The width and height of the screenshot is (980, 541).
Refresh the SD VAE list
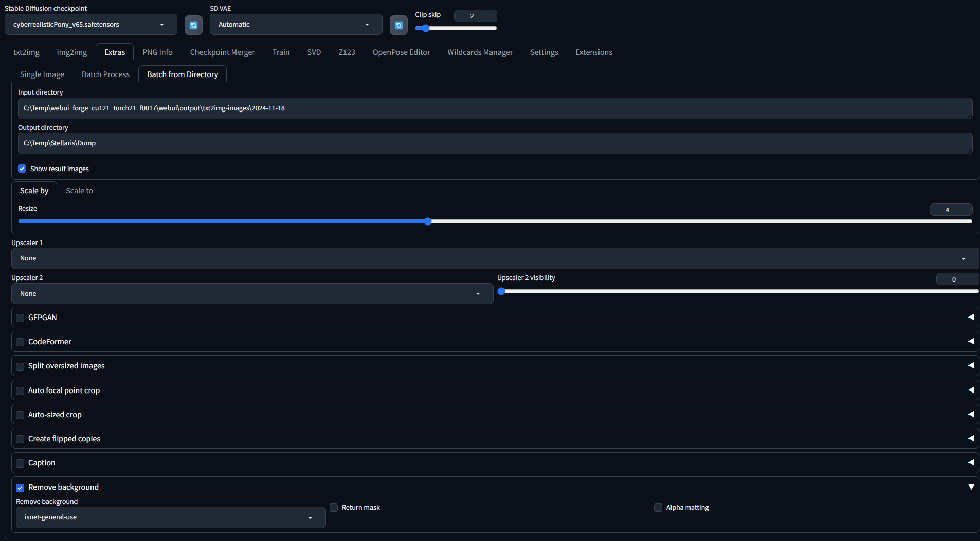(x=398, y=25)
